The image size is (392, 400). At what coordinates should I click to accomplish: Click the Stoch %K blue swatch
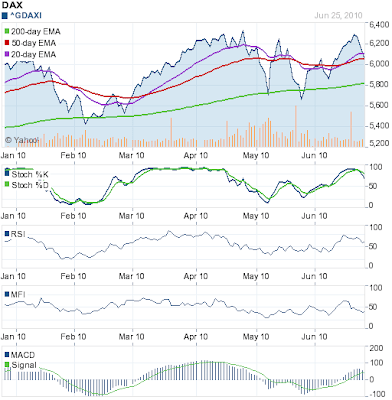[x=7, y=174]
